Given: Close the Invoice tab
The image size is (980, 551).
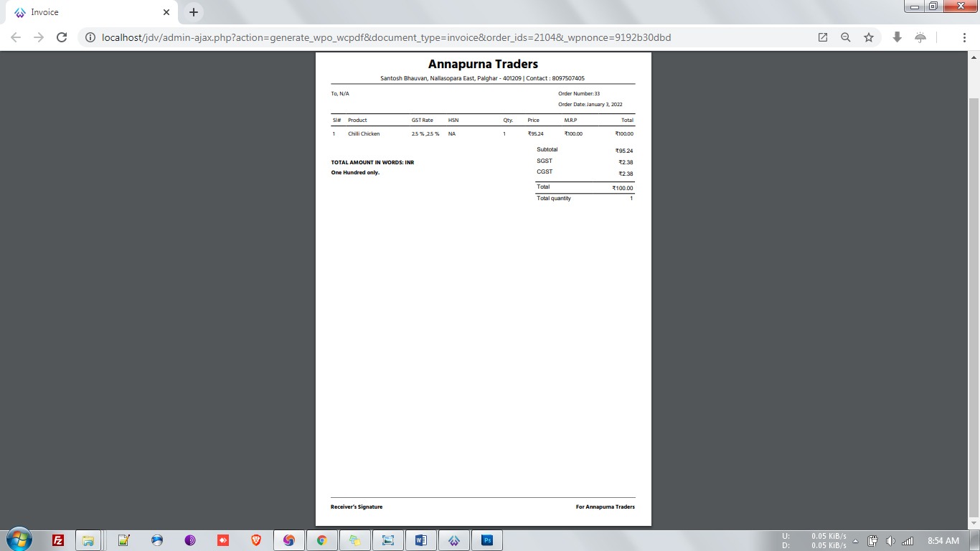Looking at the screenshot, I should [166, 12].
